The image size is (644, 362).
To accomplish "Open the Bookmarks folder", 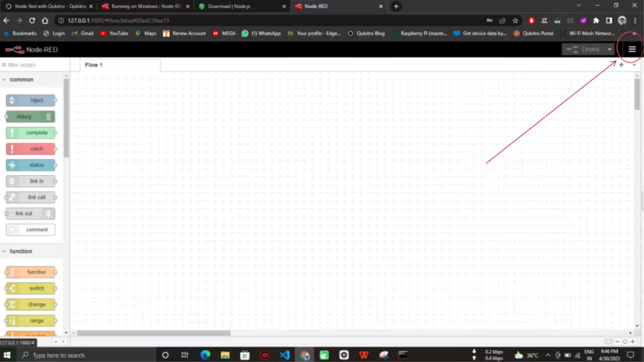I will point(20,33).
